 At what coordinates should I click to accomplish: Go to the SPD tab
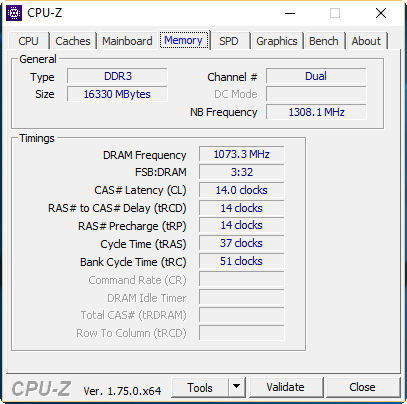pos(229,41)
